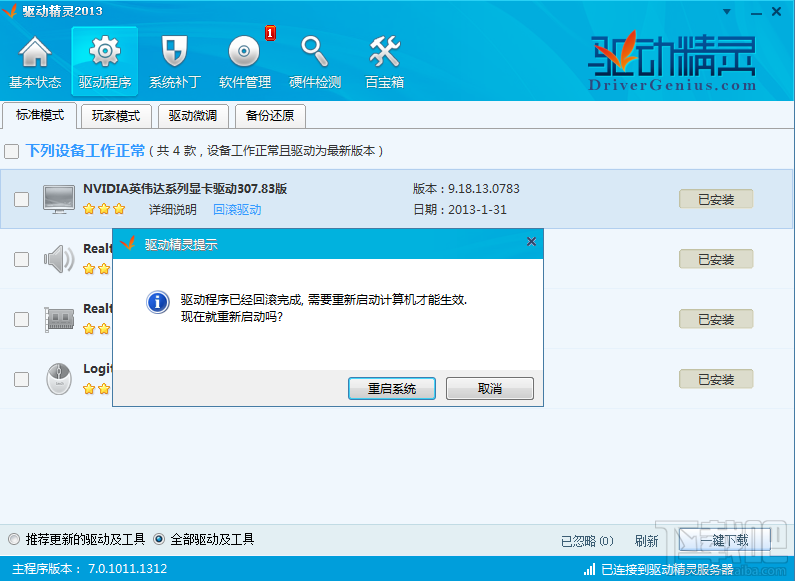
Task: Select the 全部驱动及工具 radio button
Action: (159, 539)
